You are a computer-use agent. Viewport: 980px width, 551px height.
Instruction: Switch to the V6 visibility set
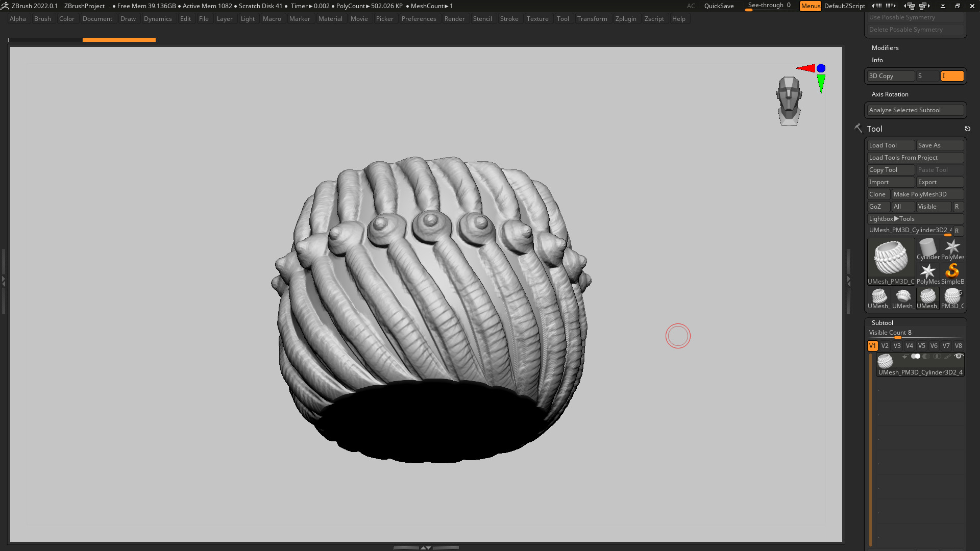[934, 346]
